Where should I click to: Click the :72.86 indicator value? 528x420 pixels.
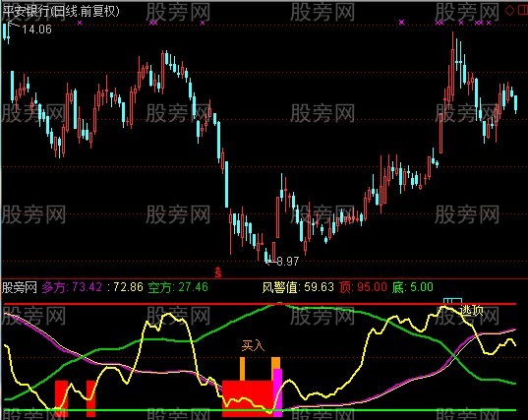(x=125, y=287)
